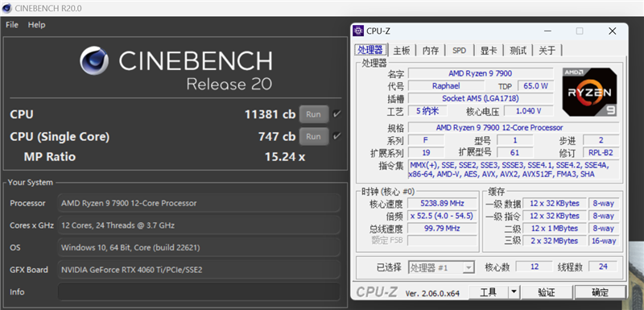644x310 pixels.
Task: Click the Ver. 2.06.0.x64 version text
Action: 432,293
